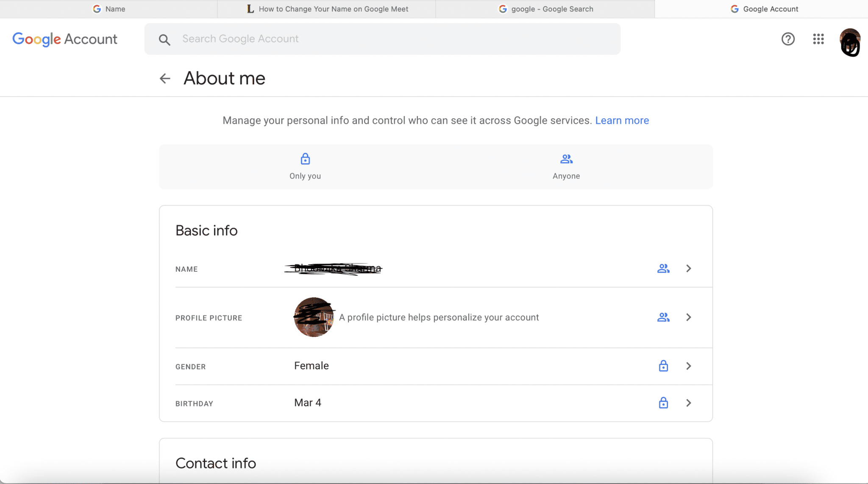Expand the Gender field chevron arrow

tap(688, 365)
